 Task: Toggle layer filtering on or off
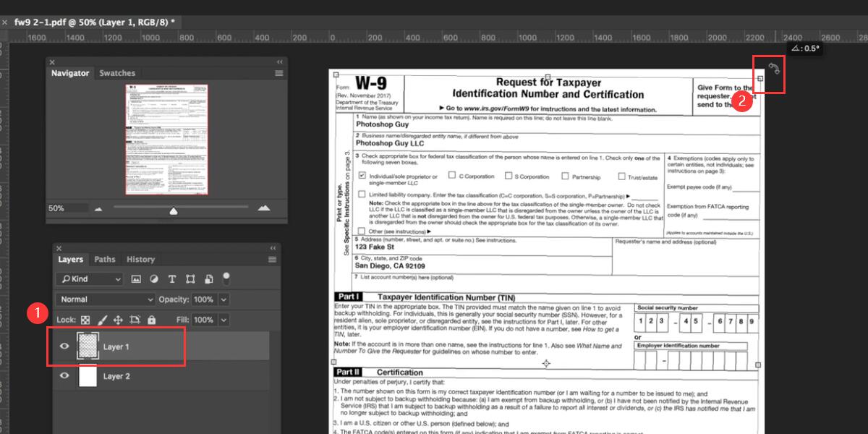pyautogui.click(x=225, y=277)
